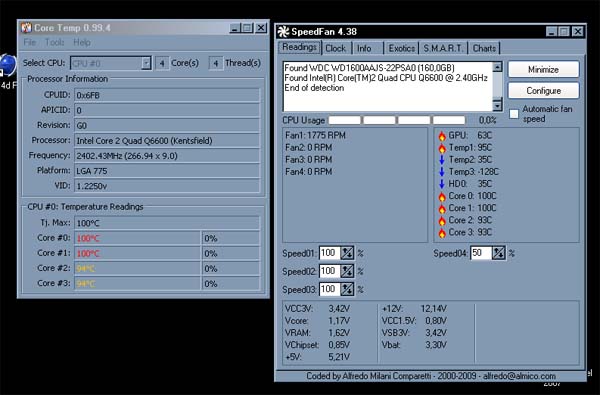Click the Core #0 temperature reading in Core Temp
The height and width of the screenshot is (395, 600).
pos(137,238)
